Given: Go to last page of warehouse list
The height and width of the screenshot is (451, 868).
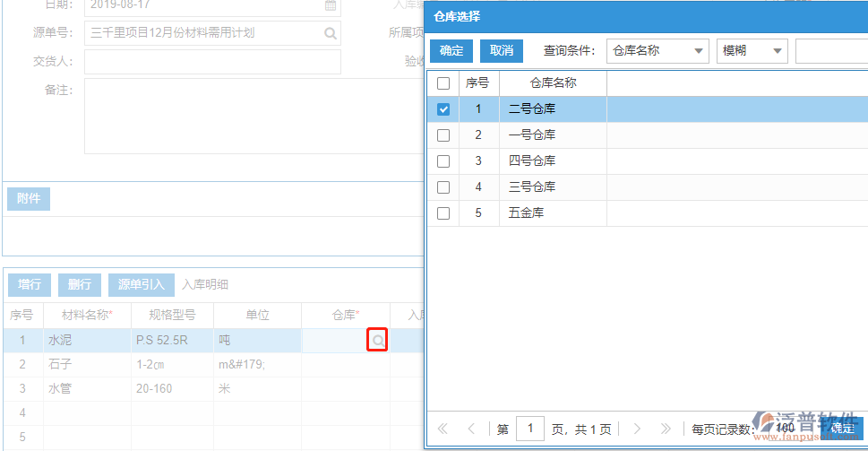Looking at the screenshot, I should tap(666, 429).
